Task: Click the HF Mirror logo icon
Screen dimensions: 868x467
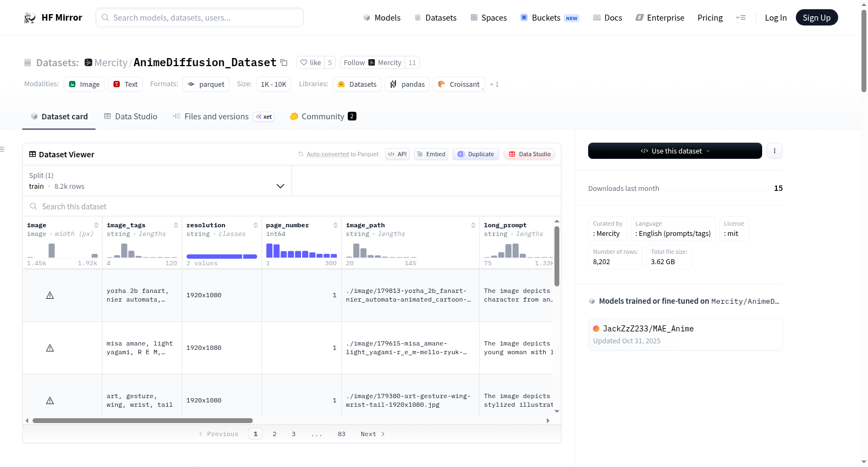Action: click(30, 18)
